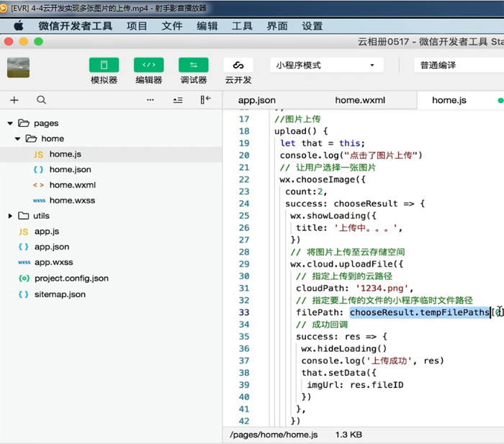
Task: Select the pages folder icon
Action: [x=24, y=123]
